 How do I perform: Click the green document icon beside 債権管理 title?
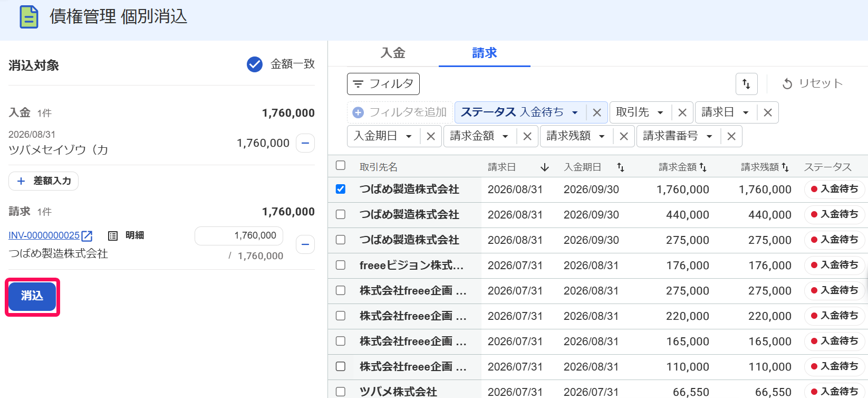[x=29, y=17]
